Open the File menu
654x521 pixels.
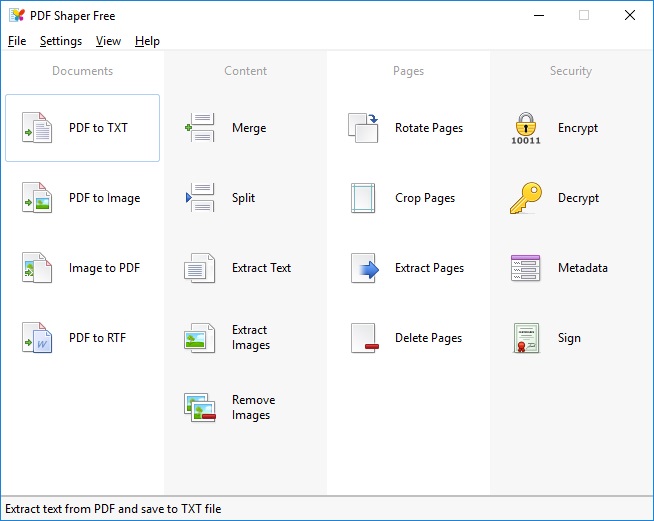17,41
